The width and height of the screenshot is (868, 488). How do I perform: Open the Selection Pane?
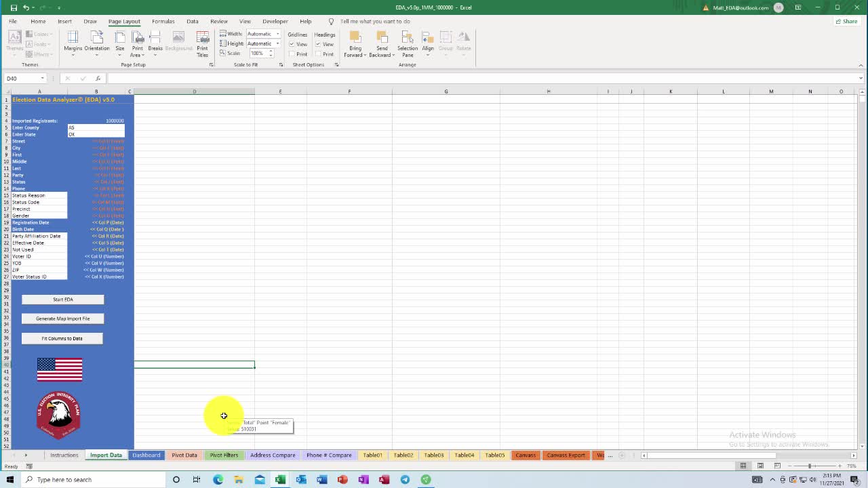(x=408, y=44)
